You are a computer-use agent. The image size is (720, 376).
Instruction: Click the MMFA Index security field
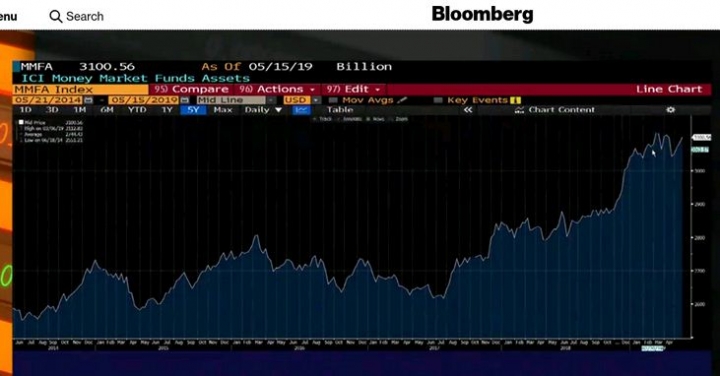coord(80,90)
